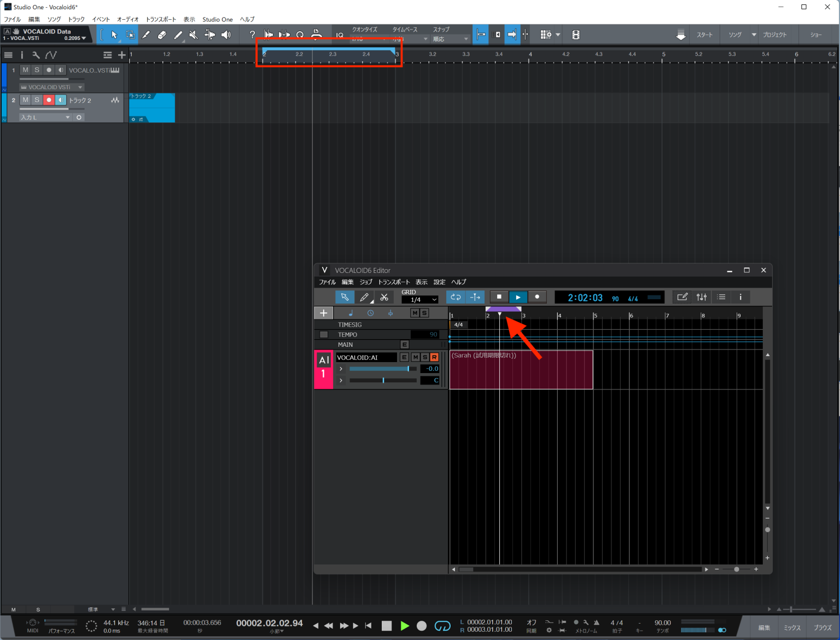Image resolution: width=840 pixels, height=640 pixels.
Task: Expand the volume lane on the VOCALOID:AI track
Action: click(341, 369)
